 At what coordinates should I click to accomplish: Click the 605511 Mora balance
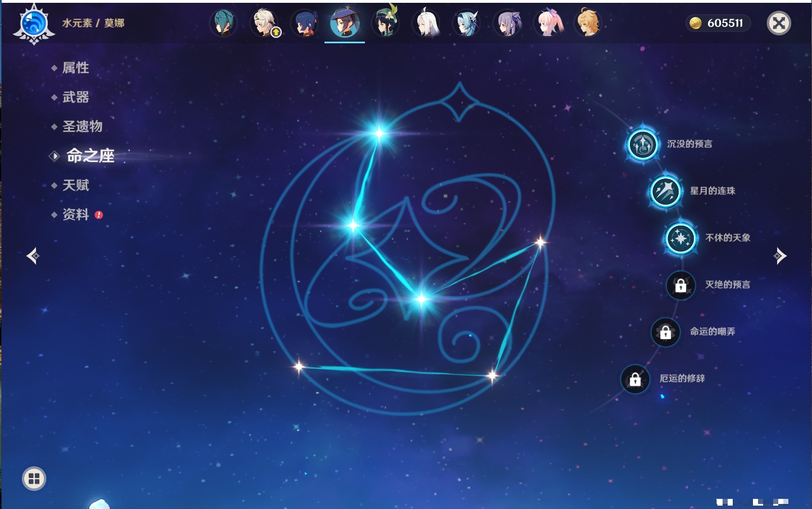point(718,23)
